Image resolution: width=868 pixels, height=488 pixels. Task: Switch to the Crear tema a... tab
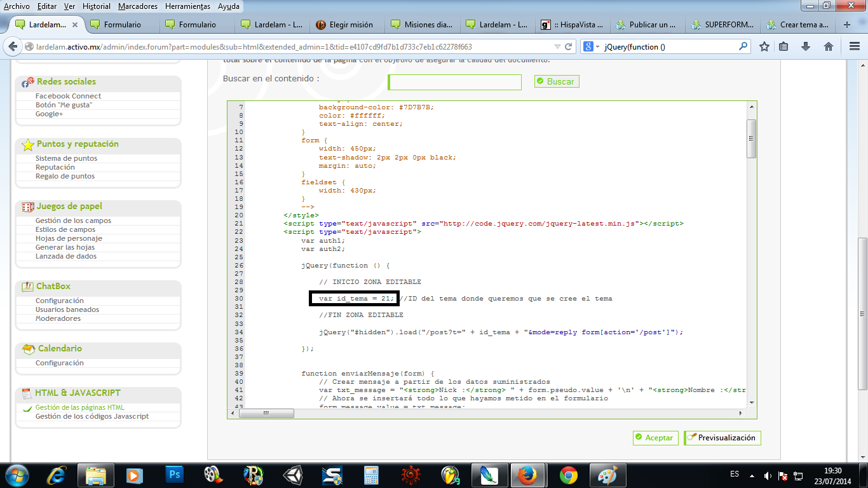(798, 25)
